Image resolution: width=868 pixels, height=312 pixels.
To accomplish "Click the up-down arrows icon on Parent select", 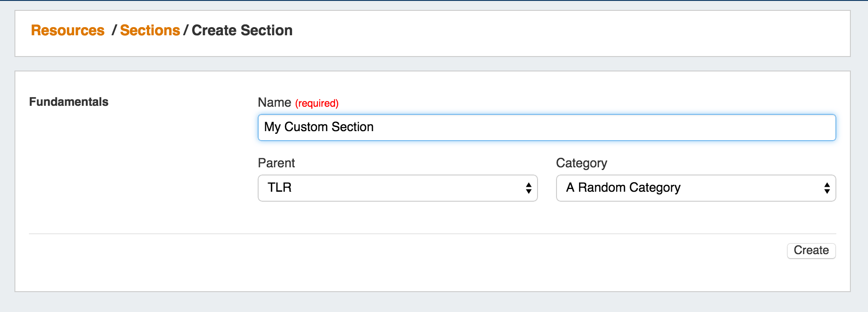I will click(x=528, y=188).
